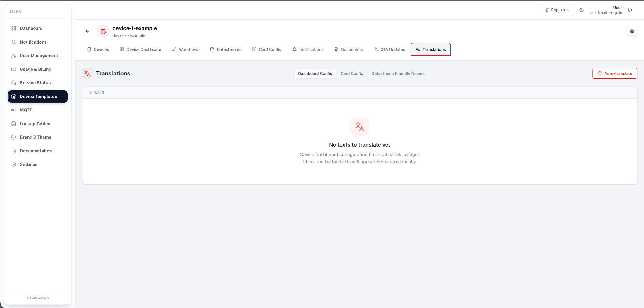Select the Translations tab

coord(431,49)
